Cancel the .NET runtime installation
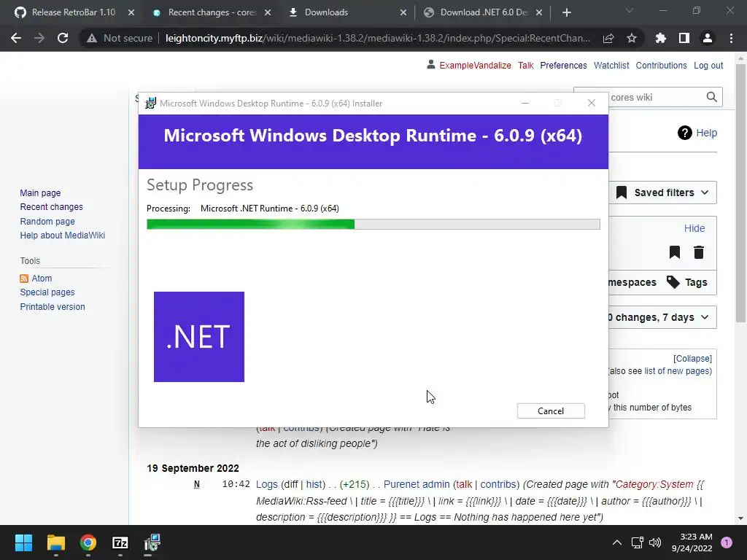747x560 pixels. coord(551,411)
